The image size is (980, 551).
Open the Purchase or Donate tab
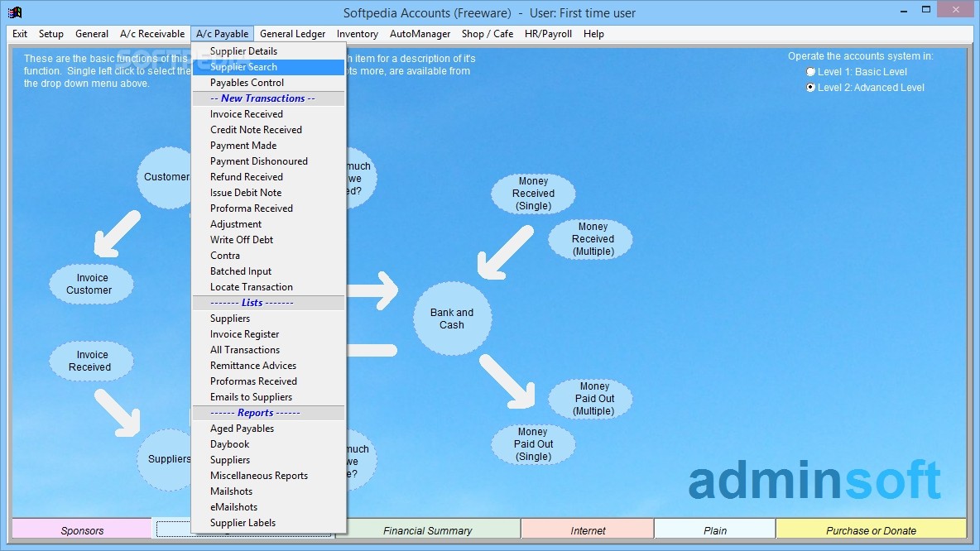[871, 530]
